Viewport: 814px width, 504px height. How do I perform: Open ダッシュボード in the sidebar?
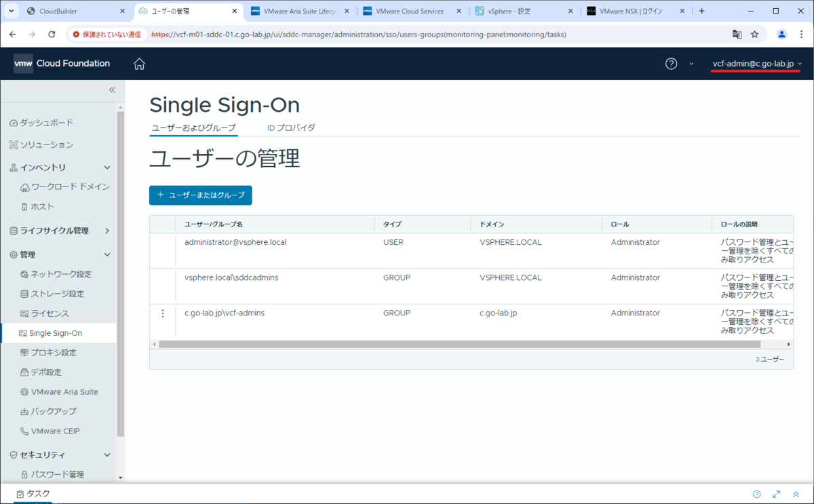[41, 123]
